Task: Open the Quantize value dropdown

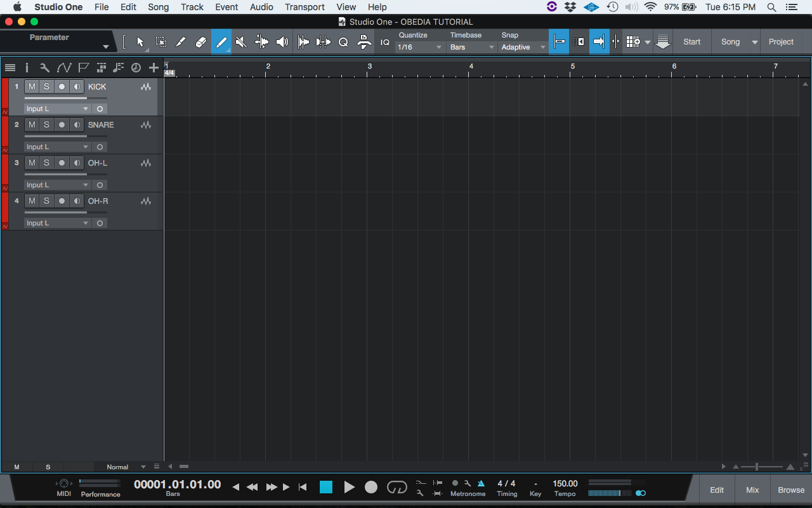Action: click(419, 47)
